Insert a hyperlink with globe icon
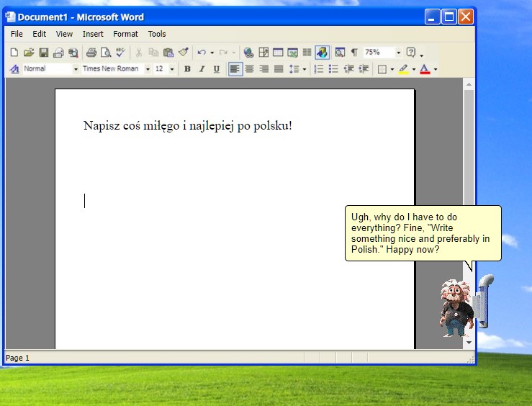The height and width of the screenshot is (406, 532). tap(248, 53)
